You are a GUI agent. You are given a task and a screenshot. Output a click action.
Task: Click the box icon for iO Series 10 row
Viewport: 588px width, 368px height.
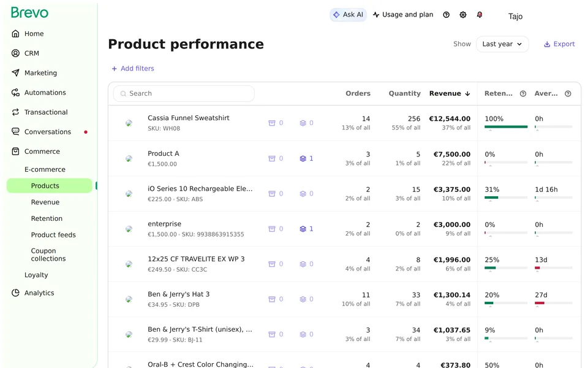272,193
